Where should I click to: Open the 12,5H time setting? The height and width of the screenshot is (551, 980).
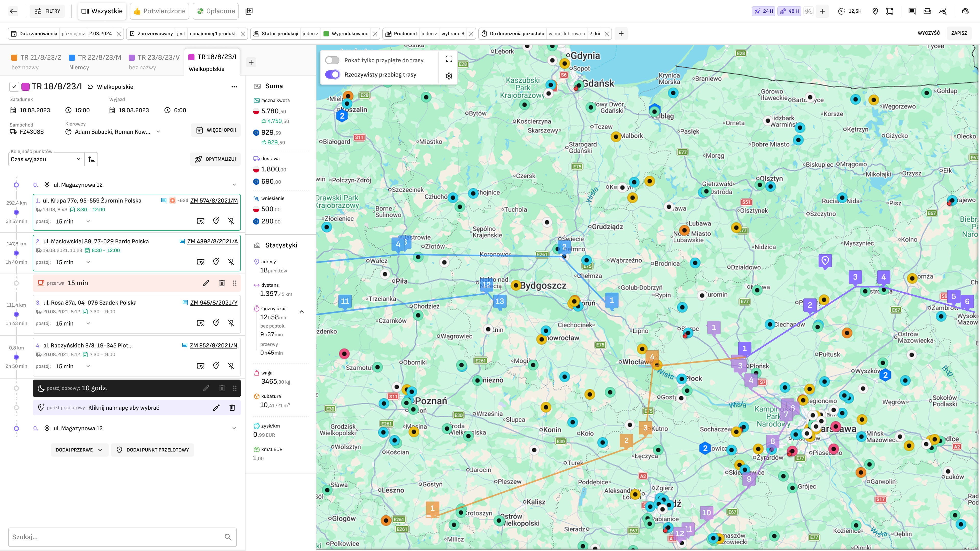850,11
